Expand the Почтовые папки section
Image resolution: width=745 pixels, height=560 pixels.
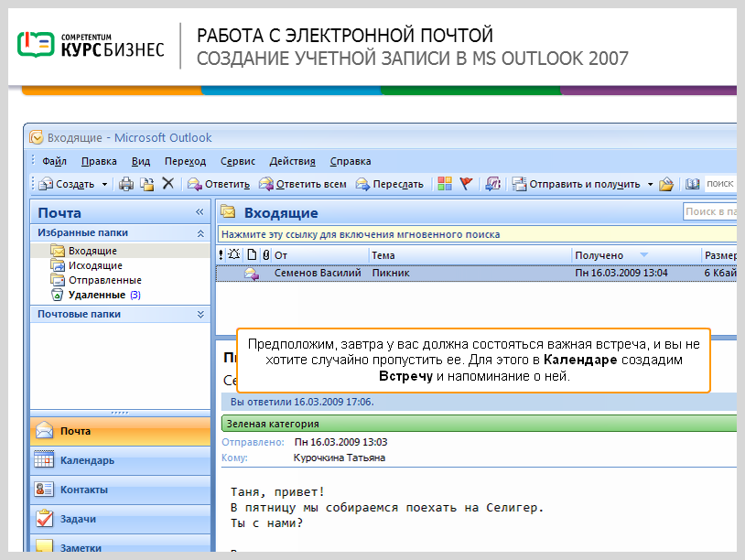pos(200,315)
